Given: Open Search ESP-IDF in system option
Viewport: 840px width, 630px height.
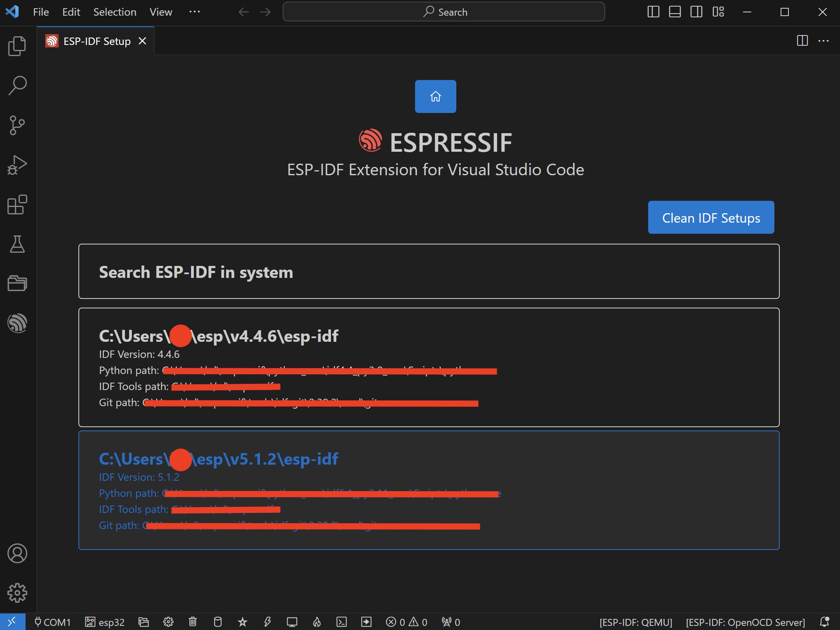Looking at the screenshot, I should coord(429,271).
